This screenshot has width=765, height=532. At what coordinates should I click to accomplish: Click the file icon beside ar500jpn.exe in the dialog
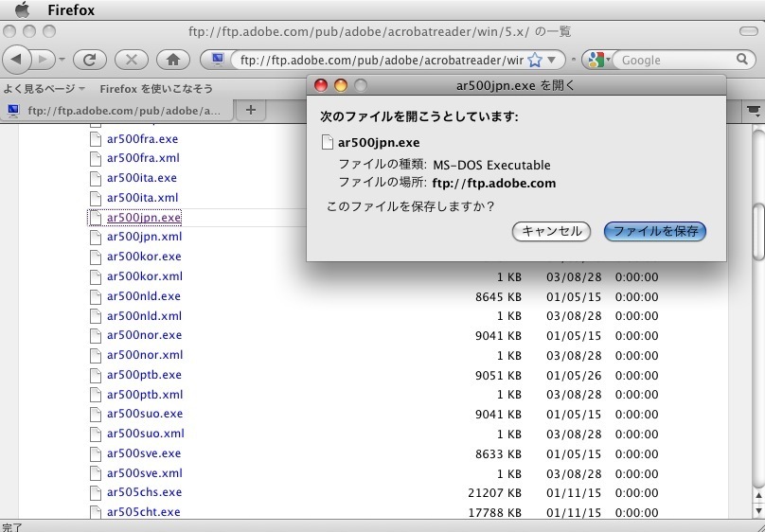click(x=327, y=142)
